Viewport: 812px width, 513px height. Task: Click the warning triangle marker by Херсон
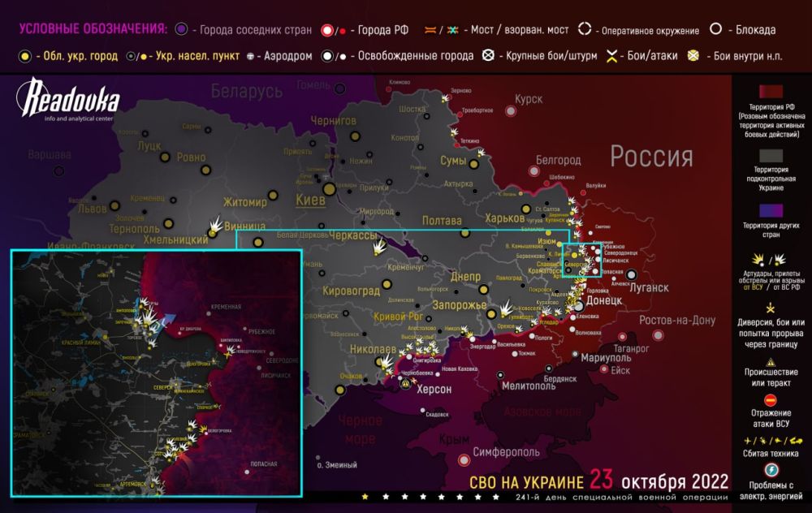(x=406, y=382)
